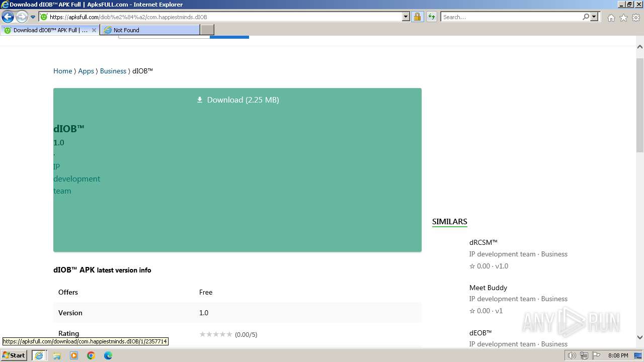This screenshot has height=362, width=644.
Task: Click the browser Search box
Action: 511,17
